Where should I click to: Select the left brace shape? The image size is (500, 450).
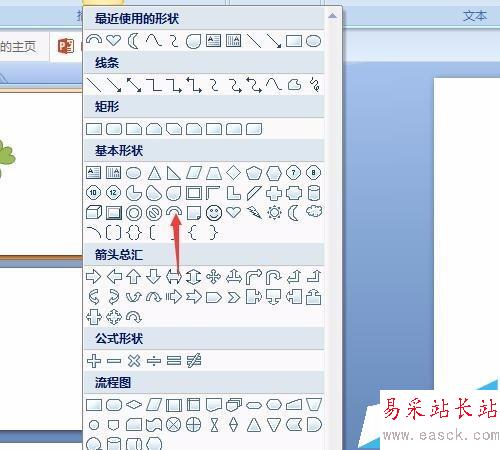click(x=192, y=233)
